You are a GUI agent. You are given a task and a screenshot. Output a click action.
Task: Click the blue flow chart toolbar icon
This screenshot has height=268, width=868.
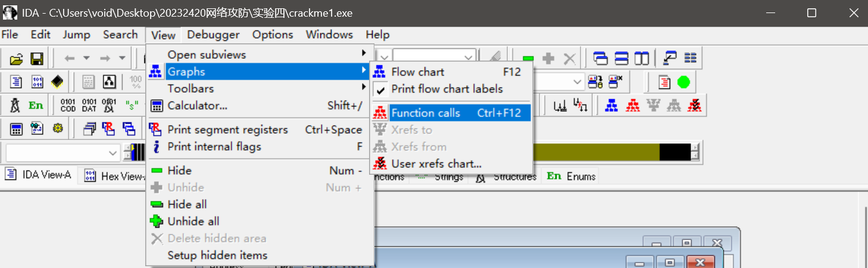tap(611, 105)
